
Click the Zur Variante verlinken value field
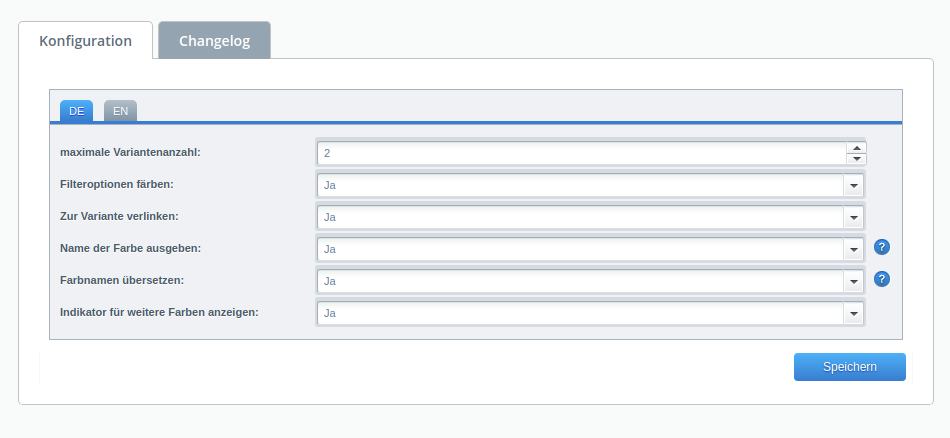tap(580, 217)
